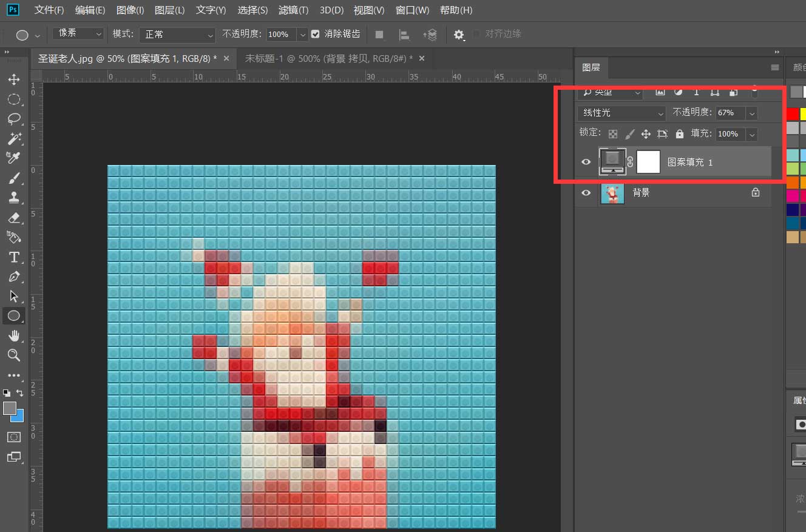This screenshot has width=806, height=532.
Task: Toggle lock transparent pixels
Action: pos(614,133)
